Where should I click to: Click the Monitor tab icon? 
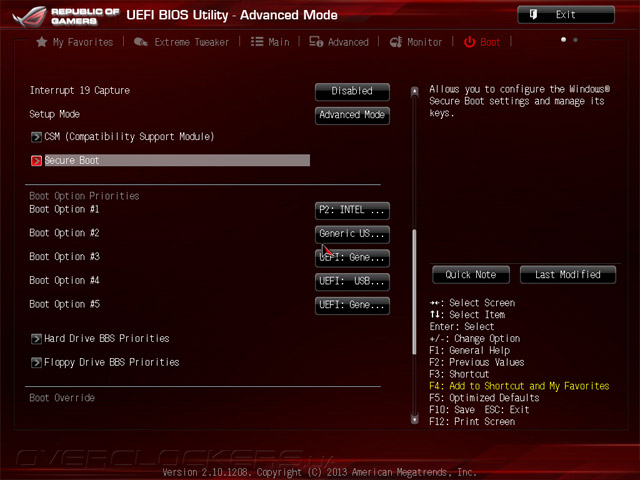(396, 42)
